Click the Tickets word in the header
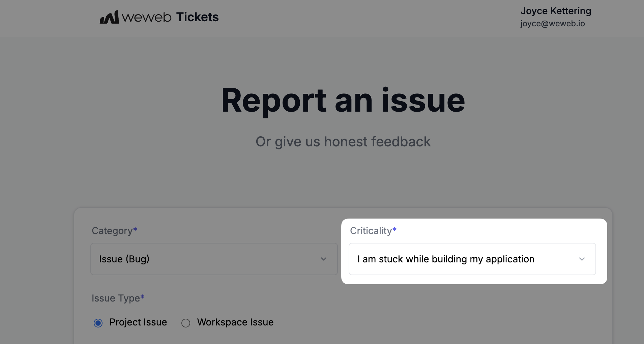Screen dimensions: 644x344 198,17
